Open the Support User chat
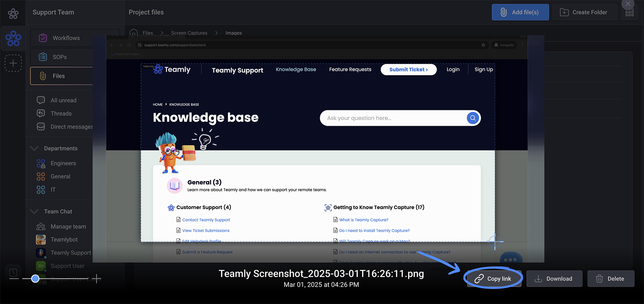The width and height of the screenshot is (644, 304). click(68, 266)
